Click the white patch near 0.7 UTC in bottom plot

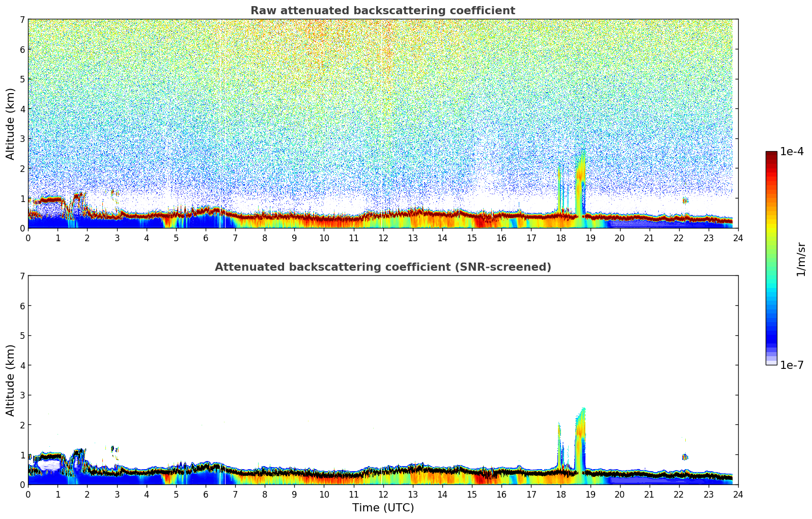click(49, 464)
